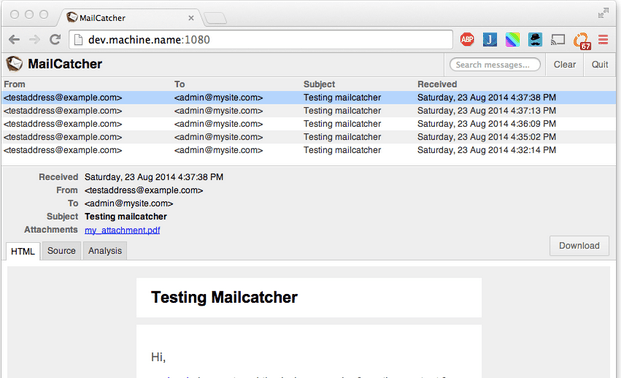621x381 pixels.
Task: Download the message with Download button
Action: tap(579, 246)
